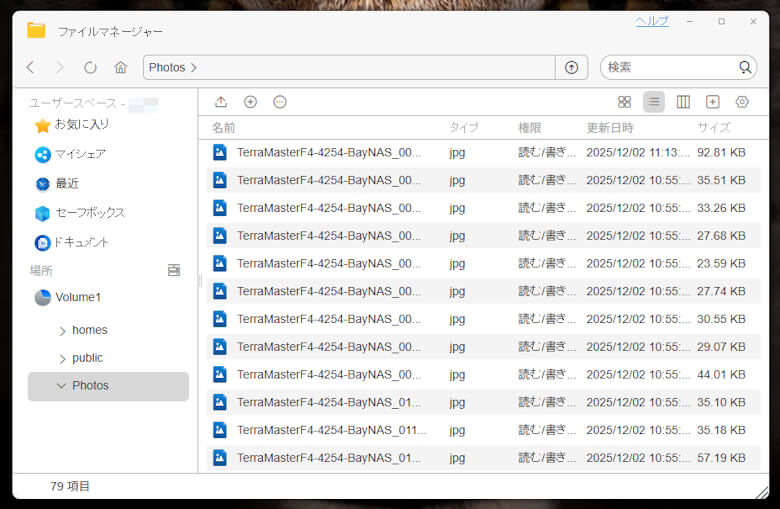
Task: Click the up-arrow button beside path bar
Action: [x=571, y=67]
